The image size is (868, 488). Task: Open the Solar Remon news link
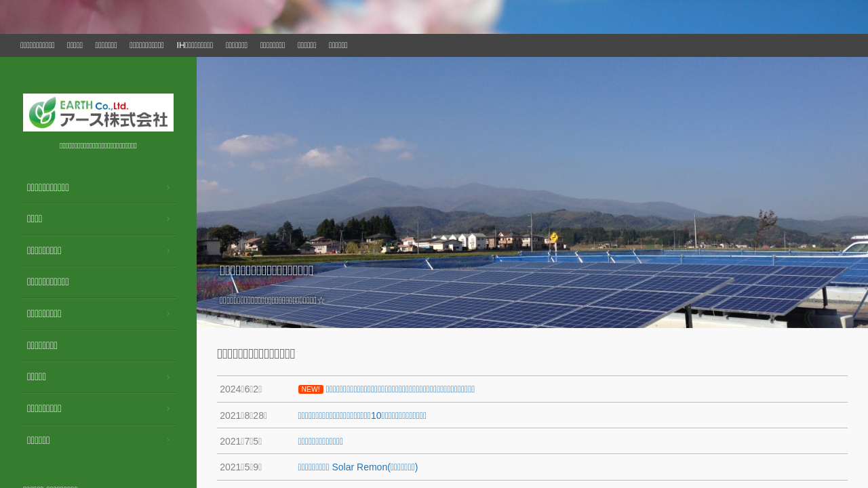pyautogui.click(x=358, y=467)
